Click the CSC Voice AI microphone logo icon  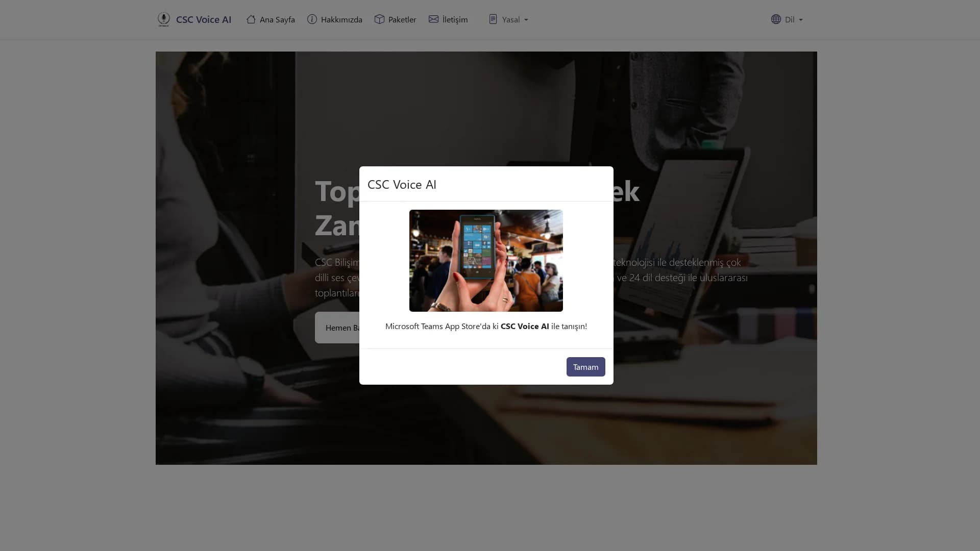pyautogui.click(x=163, y=19)
